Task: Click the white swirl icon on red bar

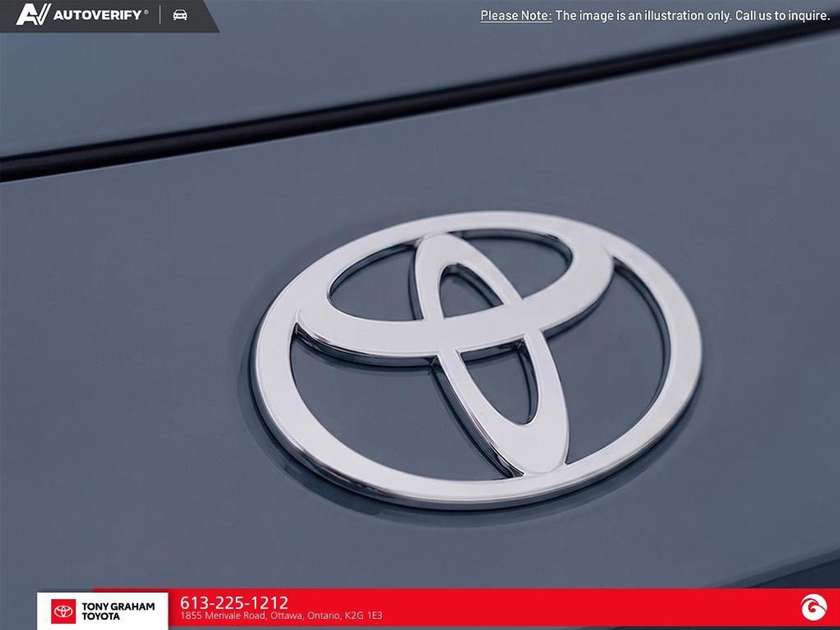Action: pyautogui.click(x=814, y=608)
